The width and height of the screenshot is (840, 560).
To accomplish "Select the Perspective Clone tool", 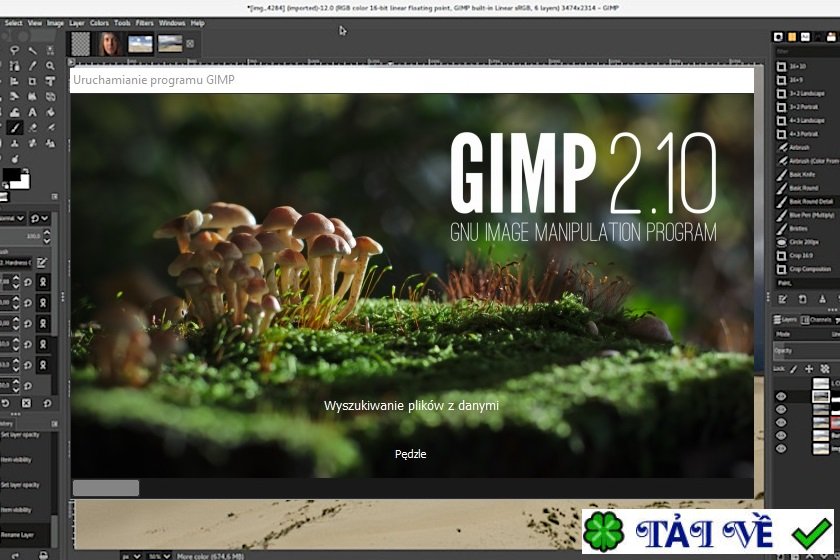I will click(50, 144).
